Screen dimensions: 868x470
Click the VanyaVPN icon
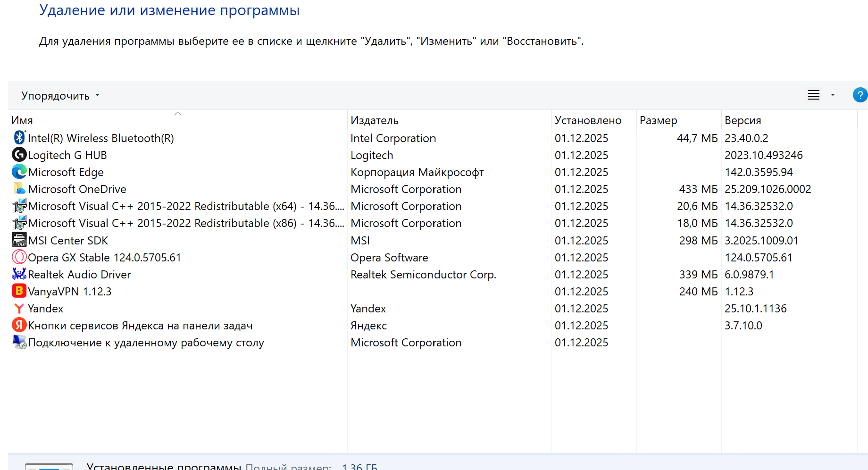pos(19,291)
